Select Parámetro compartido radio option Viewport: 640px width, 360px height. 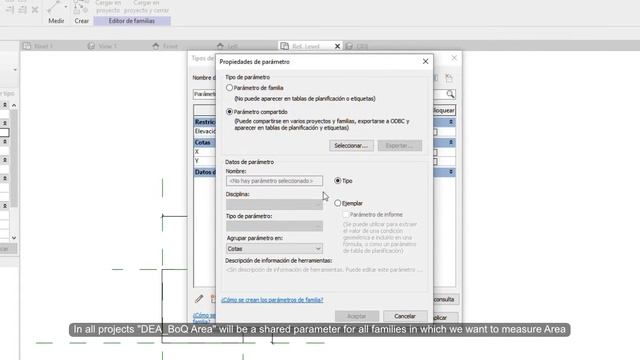pos(229,111)
